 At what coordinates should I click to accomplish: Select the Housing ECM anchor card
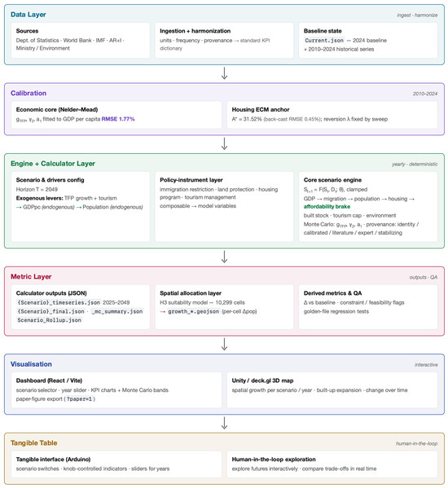pyautogui.click(x=332, y=115)
